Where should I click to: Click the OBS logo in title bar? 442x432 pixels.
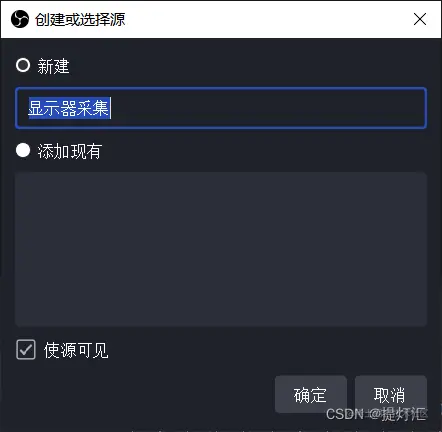pos(20,19)
